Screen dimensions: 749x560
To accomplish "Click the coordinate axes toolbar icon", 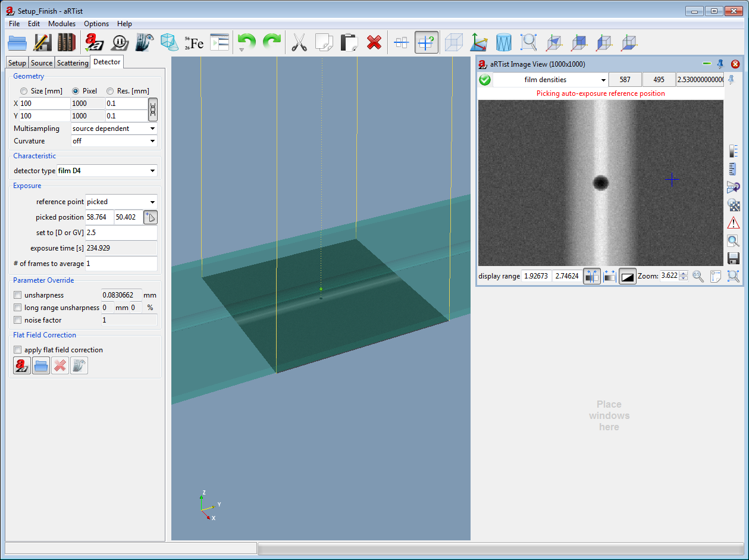I will click(x=479, y=43).
